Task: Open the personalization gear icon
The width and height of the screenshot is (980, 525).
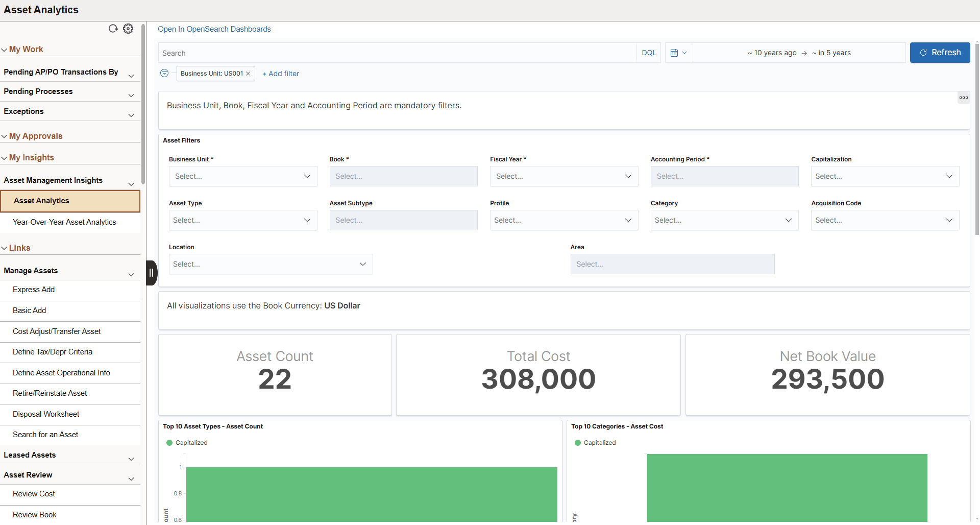Action: pos(128,29)
